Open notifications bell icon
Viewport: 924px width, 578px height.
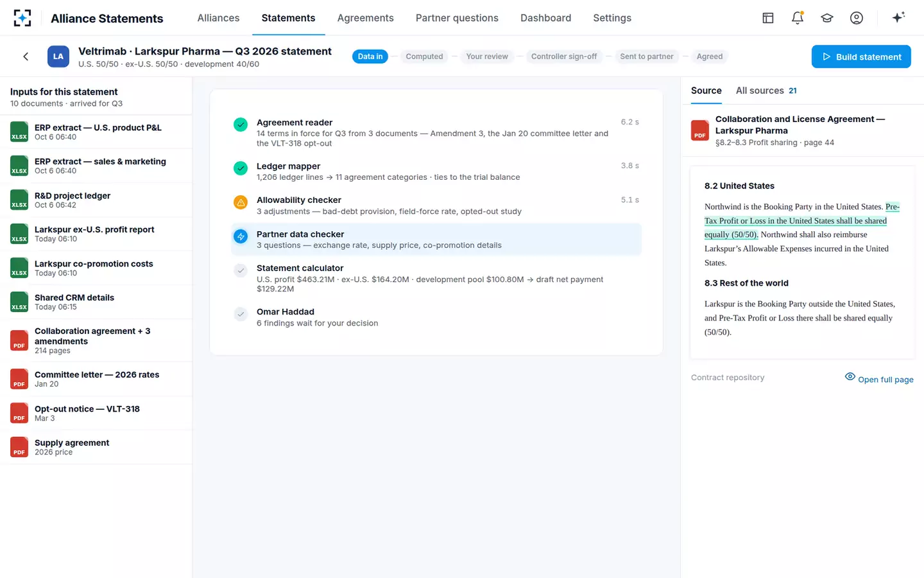point(798,18)
